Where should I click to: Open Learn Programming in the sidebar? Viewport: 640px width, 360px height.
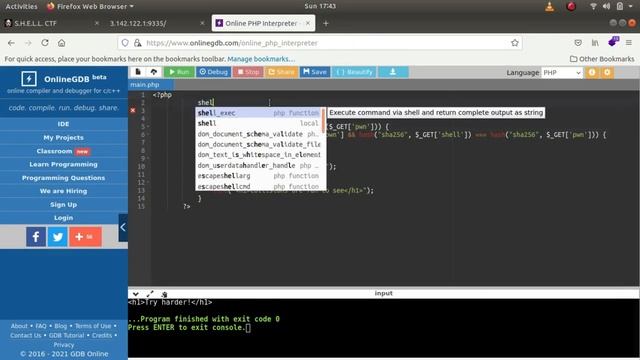click(64, 164)
